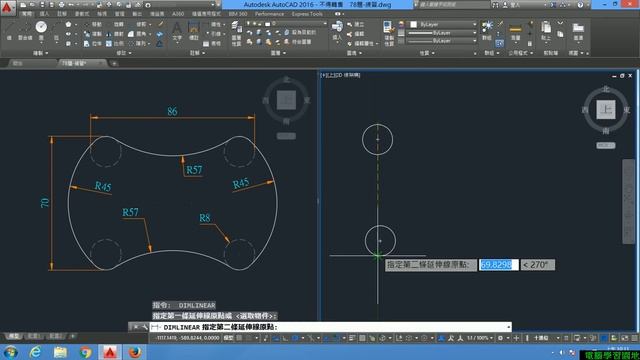
Task: Click the Insert block icon
Action: tap(337, 31)
